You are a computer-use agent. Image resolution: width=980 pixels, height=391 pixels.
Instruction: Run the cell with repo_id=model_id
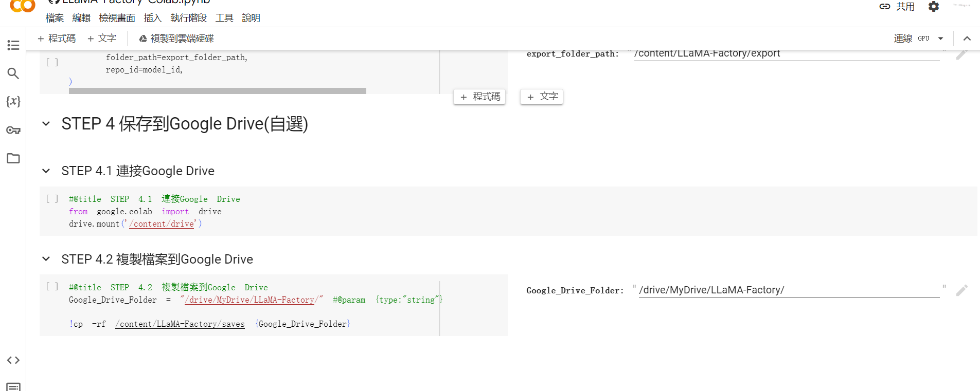tap(52, 63)
